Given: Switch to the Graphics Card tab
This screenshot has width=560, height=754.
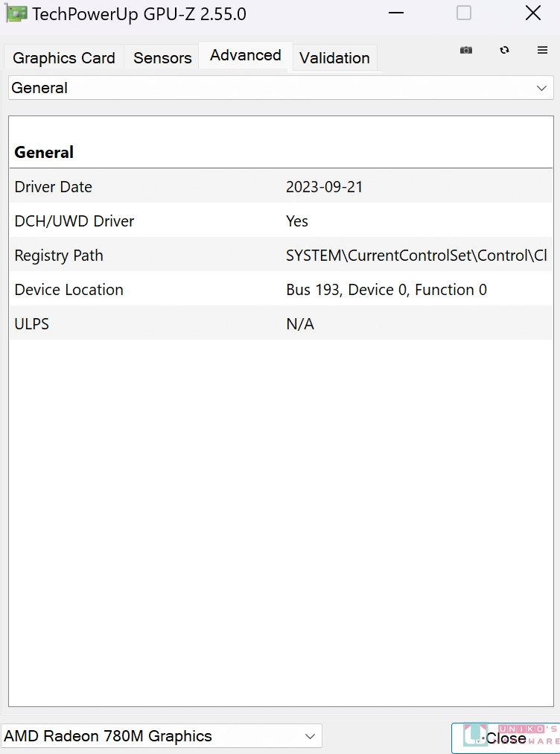Looking at the screenshot, I should click(x=64, y=57).
